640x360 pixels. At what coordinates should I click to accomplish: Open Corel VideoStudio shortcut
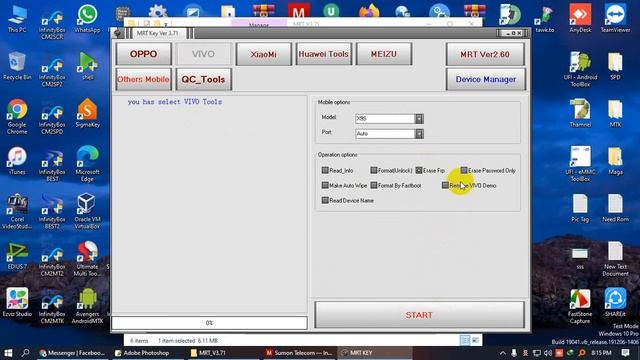click(x=17, y=211)
